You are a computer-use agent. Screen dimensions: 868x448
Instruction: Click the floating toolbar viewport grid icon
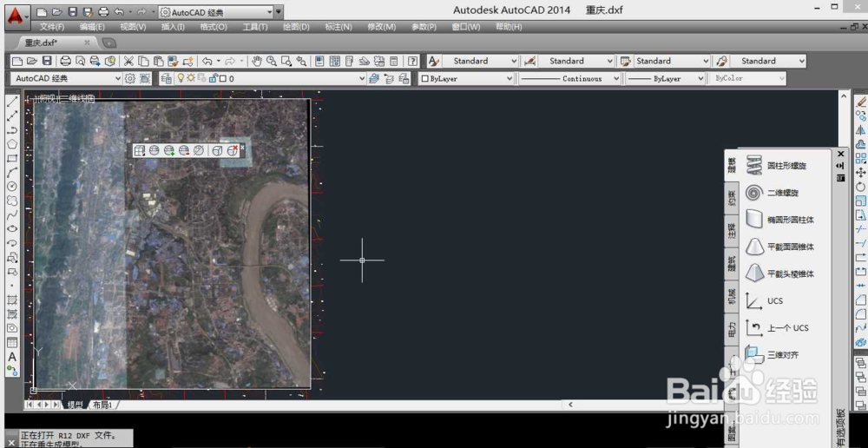pyautogui.click(x=140, y=150)
